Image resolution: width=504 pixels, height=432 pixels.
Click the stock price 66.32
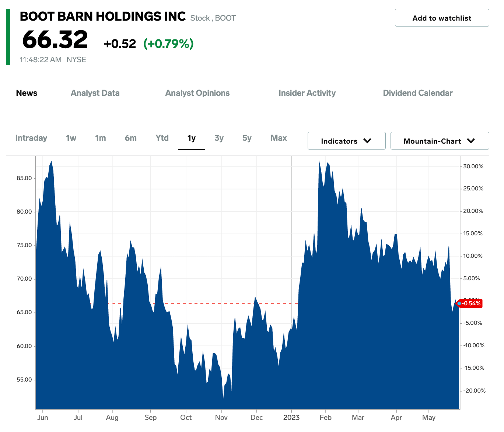(x=55, y=39)
